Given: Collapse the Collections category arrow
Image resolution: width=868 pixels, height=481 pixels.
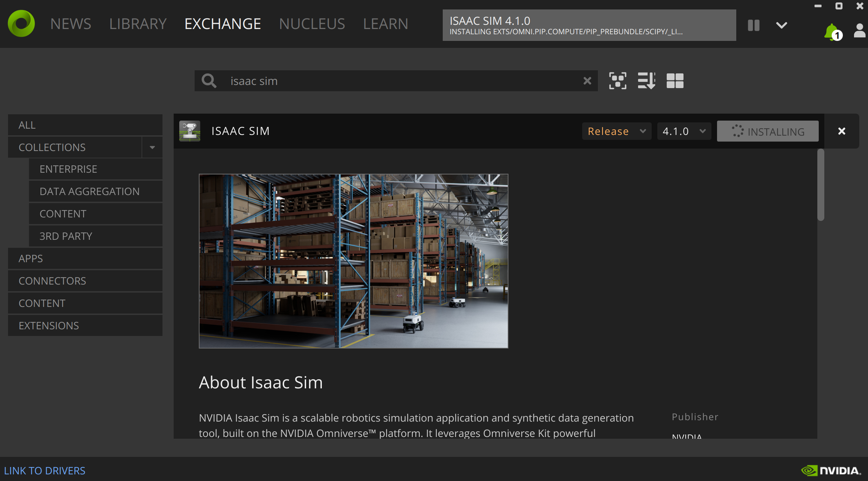Looking at the screenshot, I should pyautogui.click(x=152, y=148).
